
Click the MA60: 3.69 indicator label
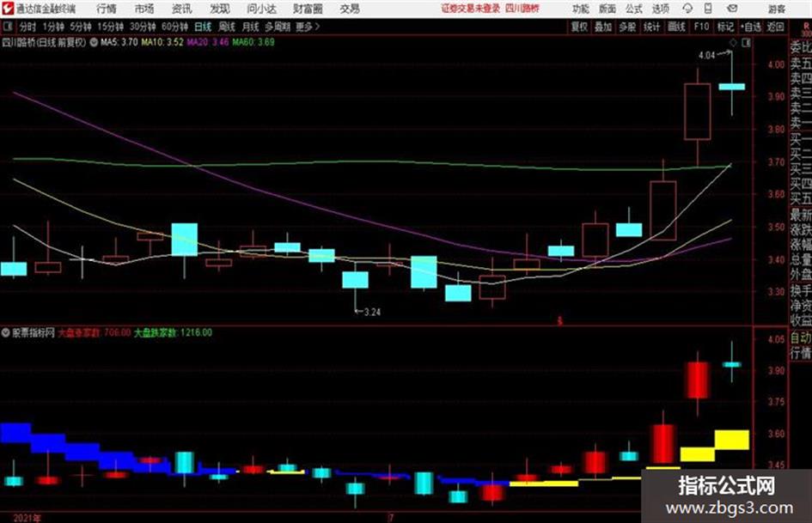point(253,42)
